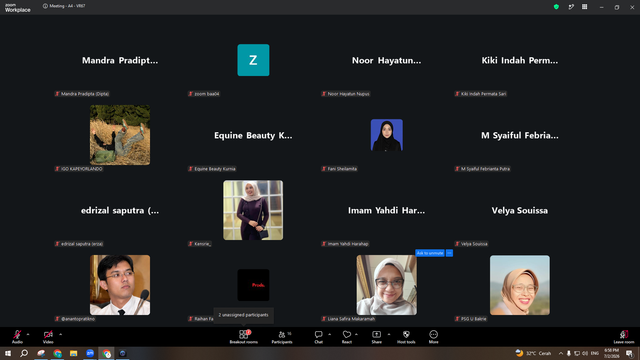Select the Kiki Indah Permata Sari tile
Screen dimensions: 640x360
click(x=520, y=60)
